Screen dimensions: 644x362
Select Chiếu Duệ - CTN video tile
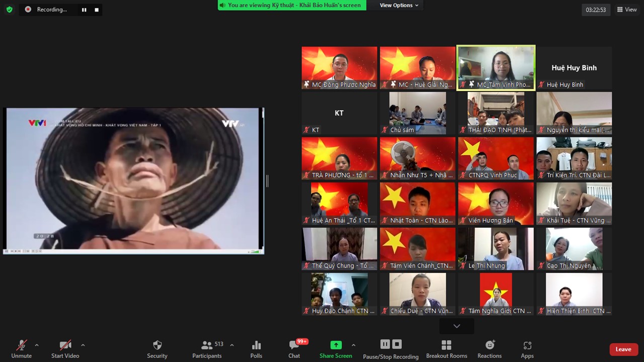click(x=418, y=294)
